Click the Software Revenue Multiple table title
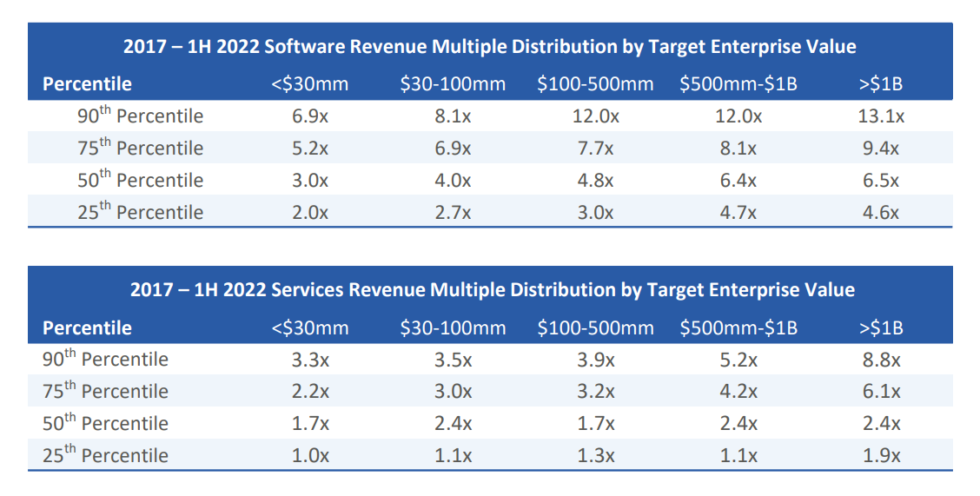 (x=489, y=47)
